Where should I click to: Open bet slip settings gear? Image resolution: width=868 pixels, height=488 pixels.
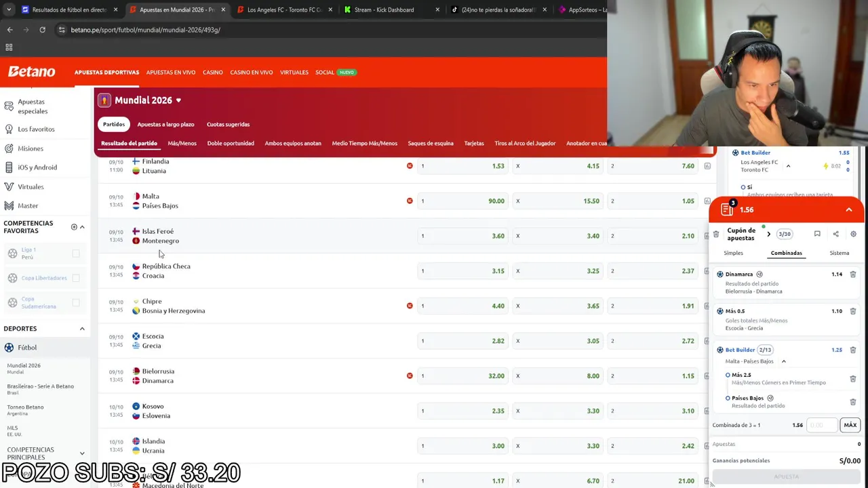tap(853, 234)
